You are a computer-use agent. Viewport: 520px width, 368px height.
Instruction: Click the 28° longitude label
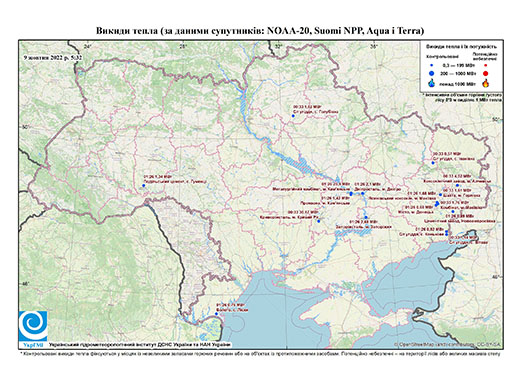183,46
